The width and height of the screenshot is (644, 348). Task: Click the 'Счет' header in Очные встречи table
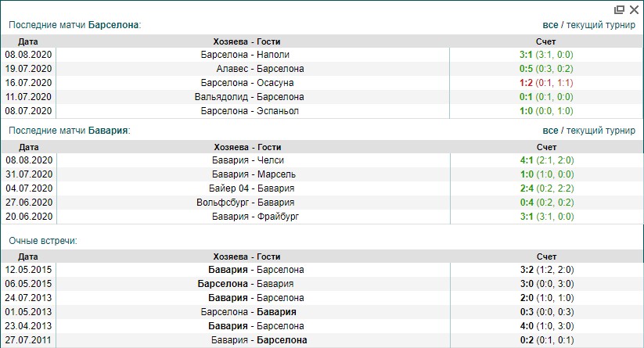[546, 257]
